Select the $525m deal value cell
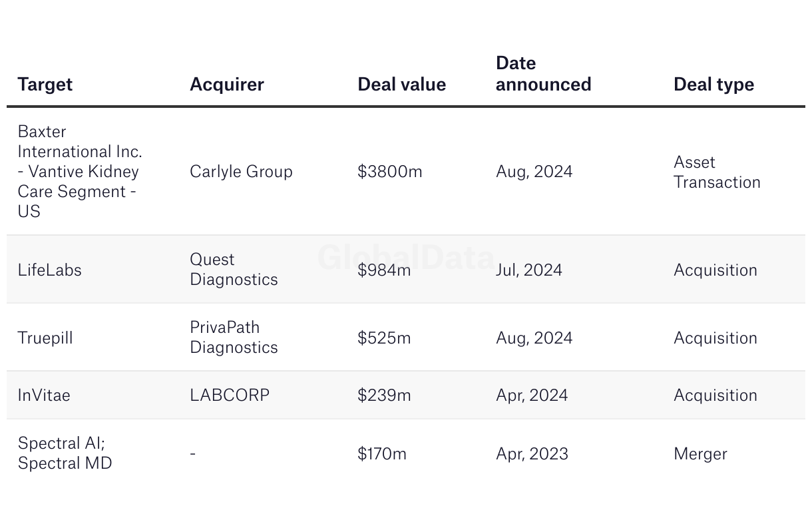 point(384,338)
